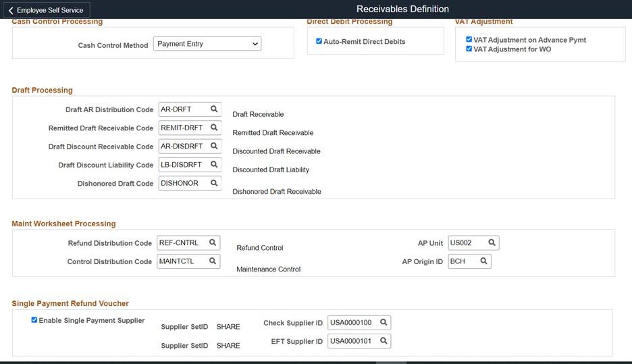The image size is (632, 364).
Task: Toggle Enable Single Payment Supplier checkbox
Action: pyautogui.click(x=34, y=320)
